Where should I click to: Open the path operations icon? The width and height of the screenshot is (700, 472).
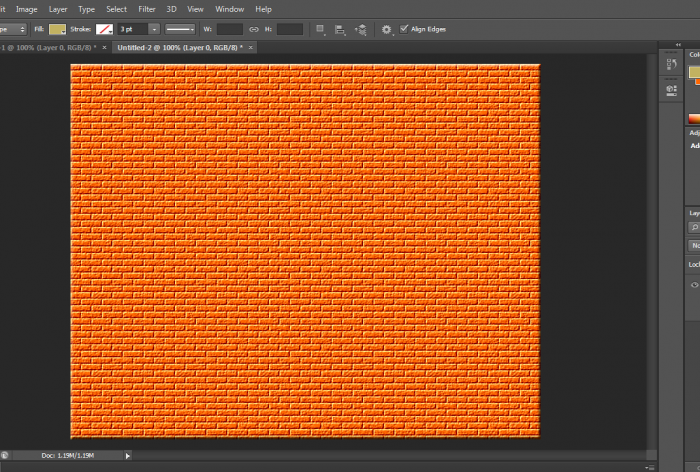(x=320, y=30)
